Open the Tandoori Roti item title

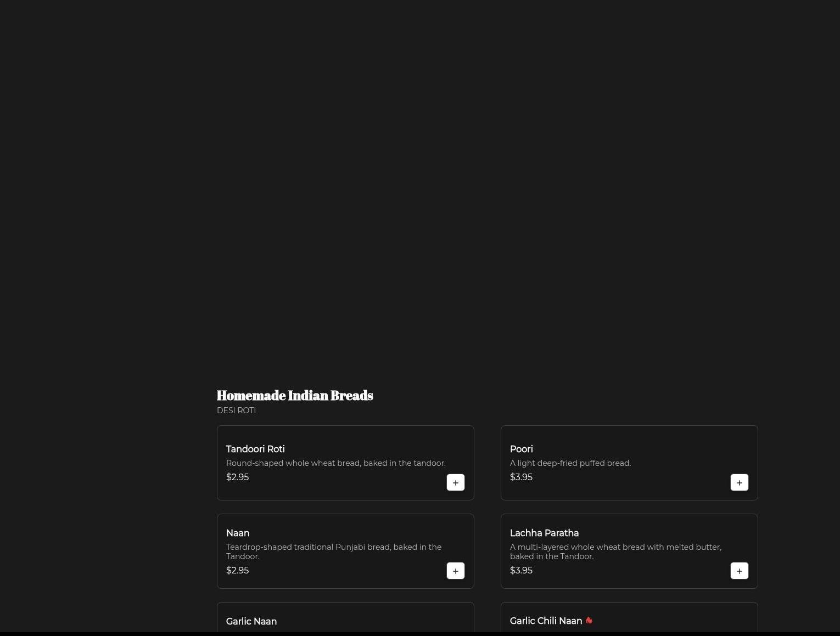255,449
